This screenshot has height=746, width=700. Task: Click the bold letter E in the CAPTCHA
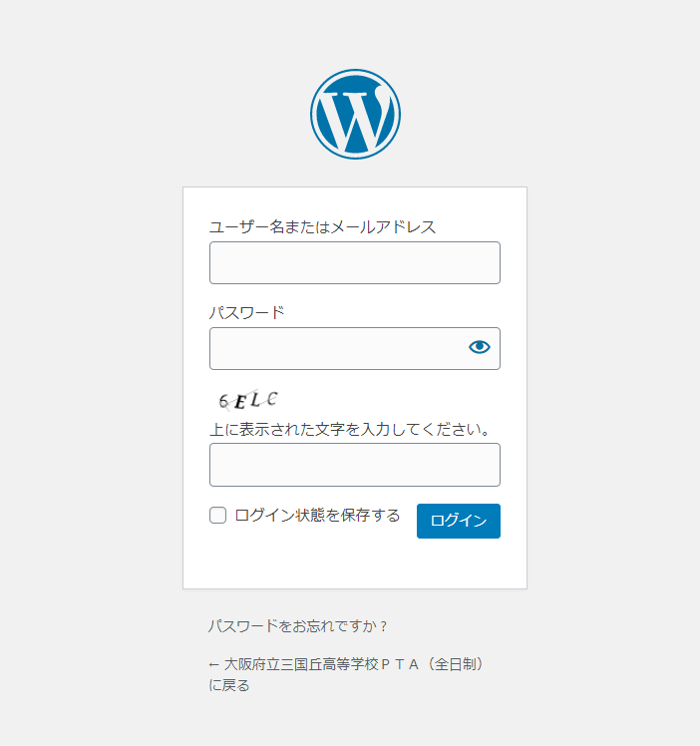coord(239,402)
